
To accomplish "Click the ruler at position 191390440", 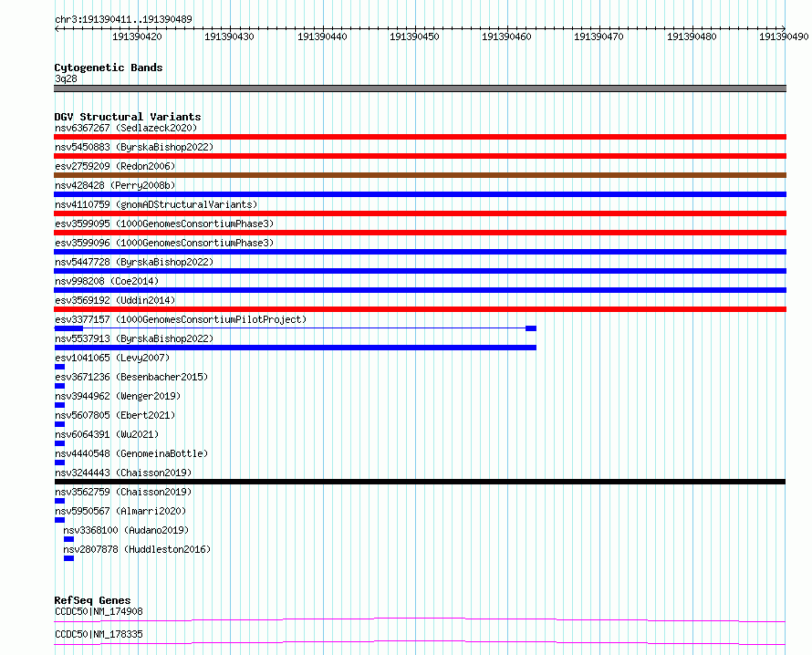I will coord(322,36).
